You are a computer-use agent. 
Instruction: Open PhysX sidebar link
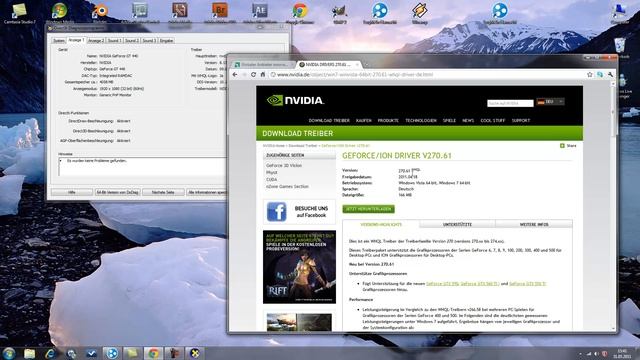271,172
